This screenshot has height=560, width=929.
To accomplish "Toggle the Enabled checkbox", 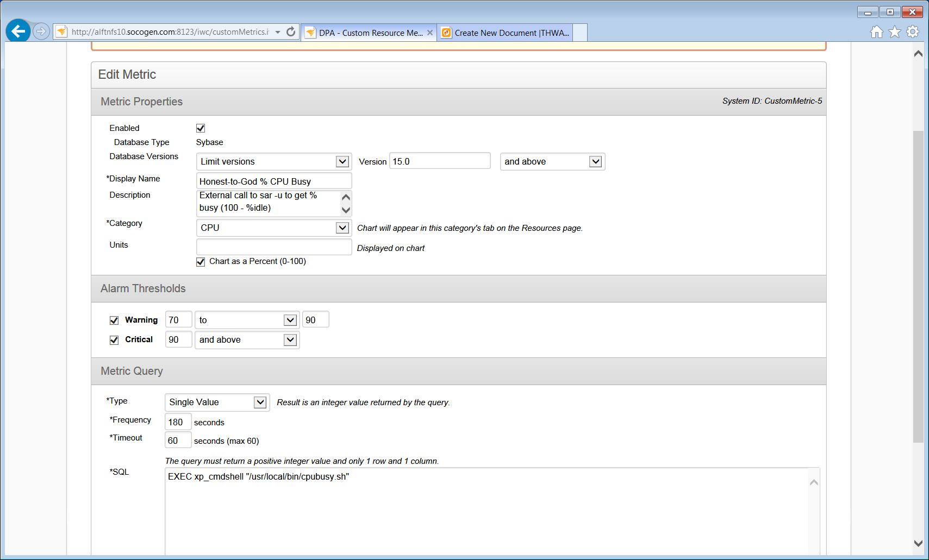I will (201, 128).
